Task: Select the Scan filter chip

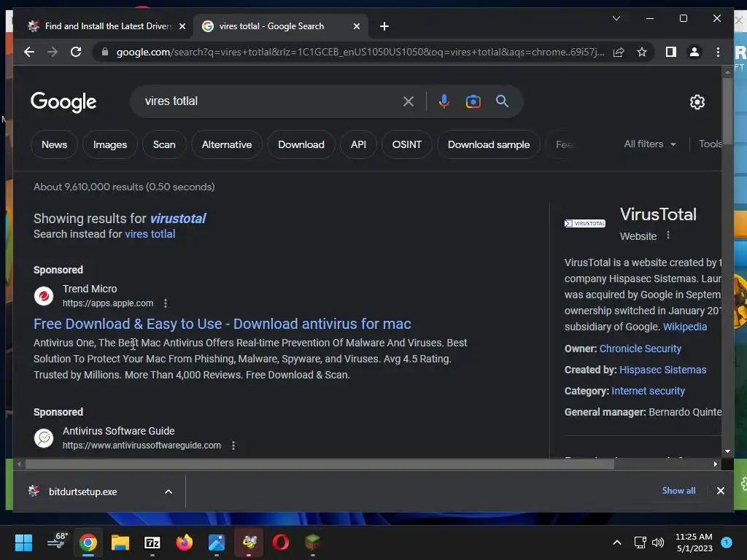Action: click(164, 144)
